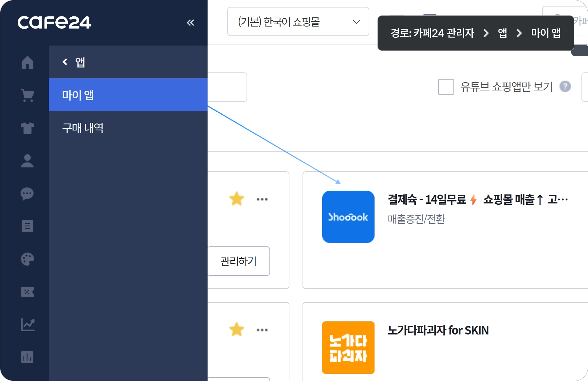Click the help icon beside 유튜브 쇼핑앱만 보기

(565, 86)
